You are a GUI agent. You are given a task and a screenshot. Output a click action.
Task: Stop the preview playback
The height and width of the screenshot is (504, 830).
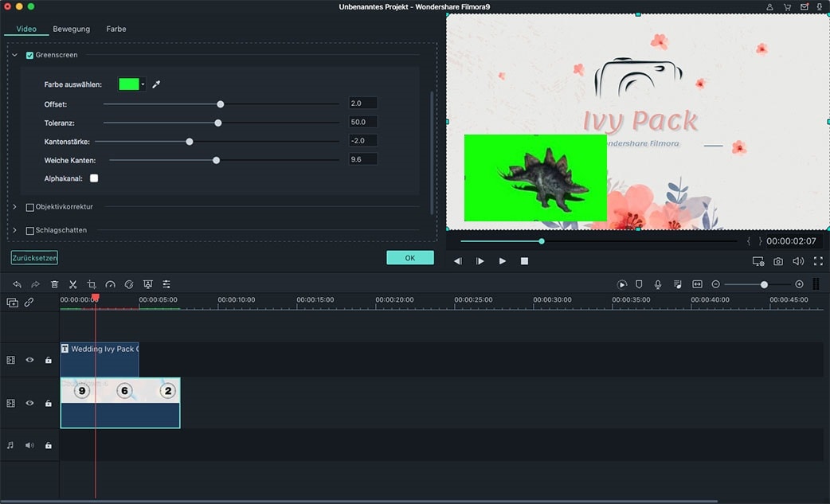click(x=525, y=261)
